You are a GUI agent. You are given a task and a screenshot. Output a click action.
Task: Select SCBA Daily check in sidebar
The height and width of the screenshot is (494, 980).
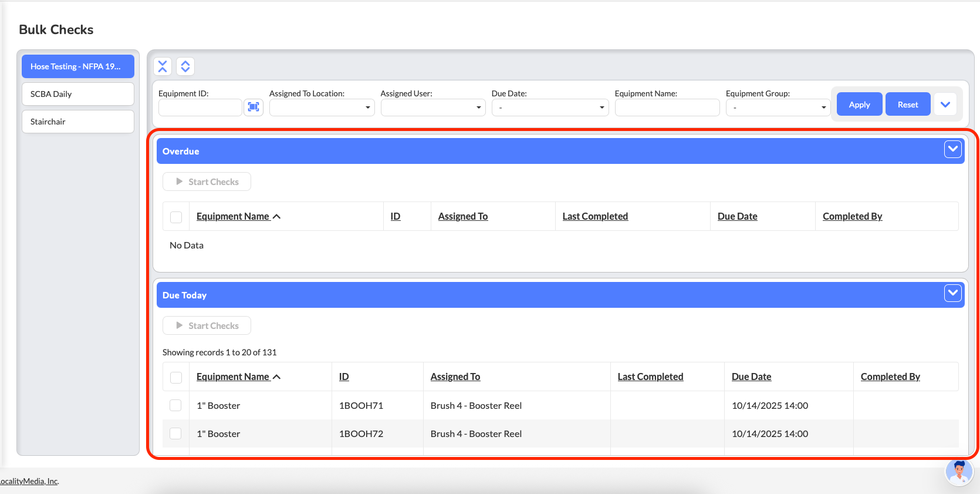(x=78, y=94)
